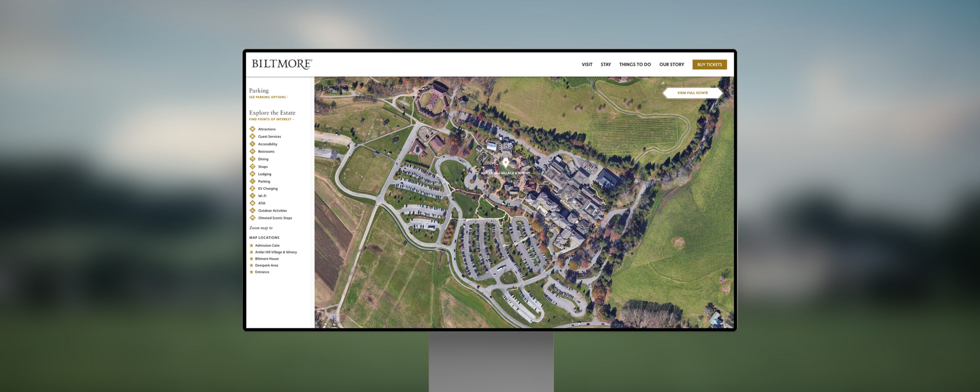This screenshot has width=980, height=392.
Task: Enable the Accessibility points filter
Action: click(x=252, y=144)
